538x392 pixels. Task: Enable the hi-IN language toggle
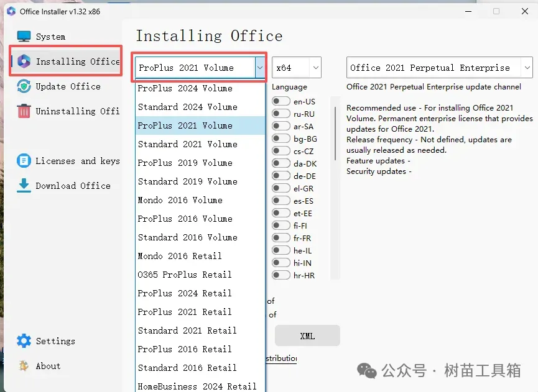click(281, 263)
